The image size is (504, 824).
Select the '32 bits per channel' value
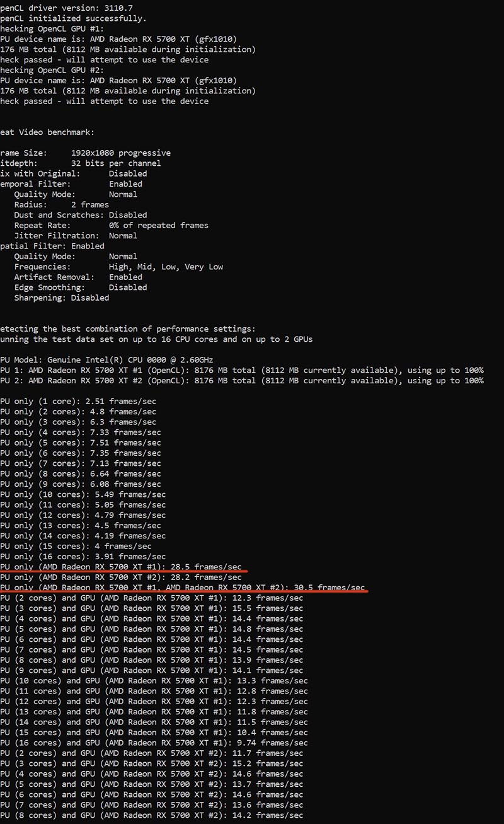click(115, 163)
